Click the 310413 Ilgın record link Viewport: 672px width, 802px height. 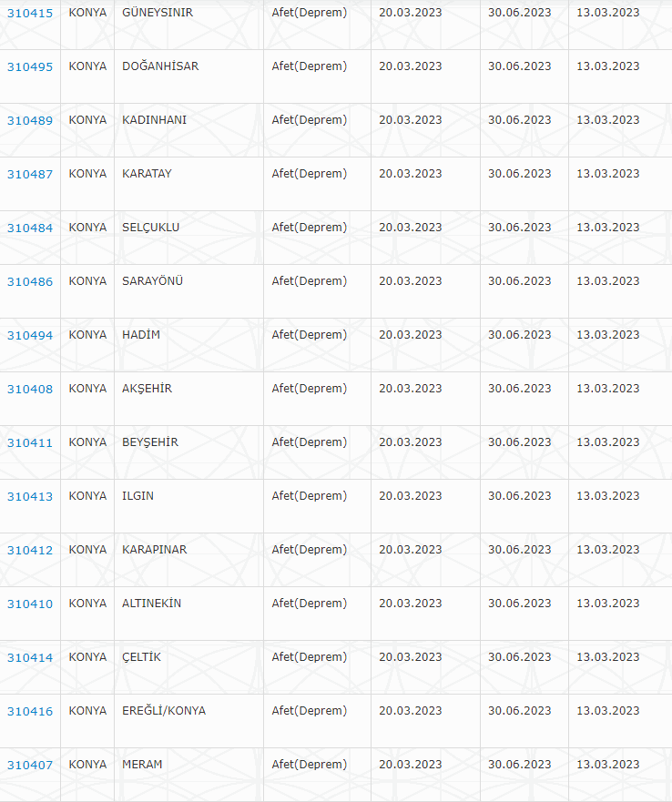pos(30,497)
